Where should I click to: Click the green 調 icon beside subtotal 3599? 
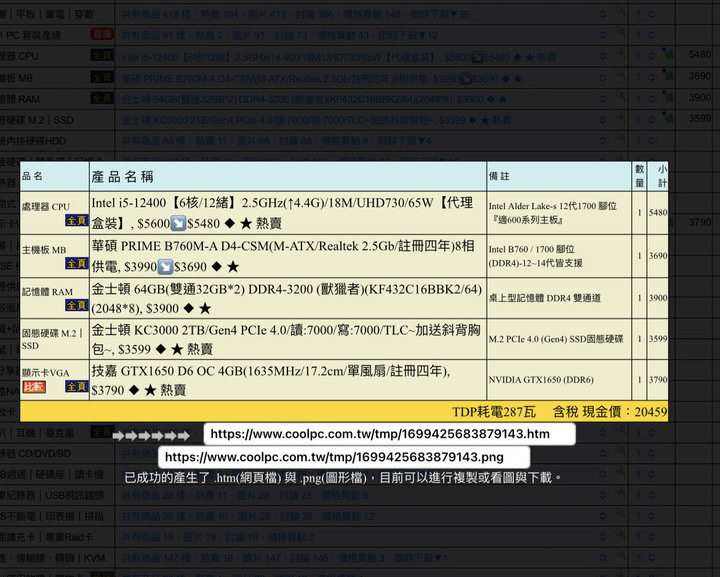[x=668, y=117]
